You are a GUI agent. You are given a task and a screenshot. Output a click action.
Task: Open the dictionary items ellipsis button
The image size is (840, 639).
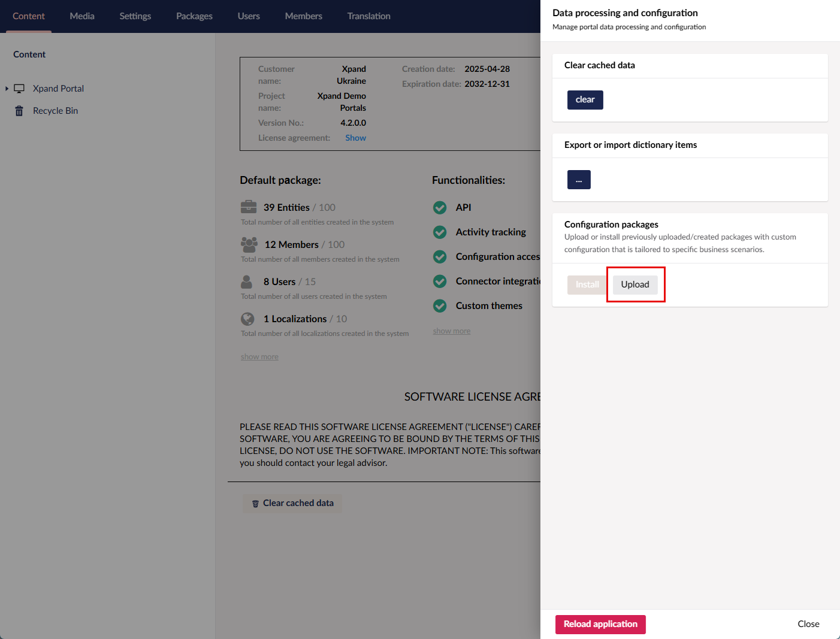[x=579, y=180]
